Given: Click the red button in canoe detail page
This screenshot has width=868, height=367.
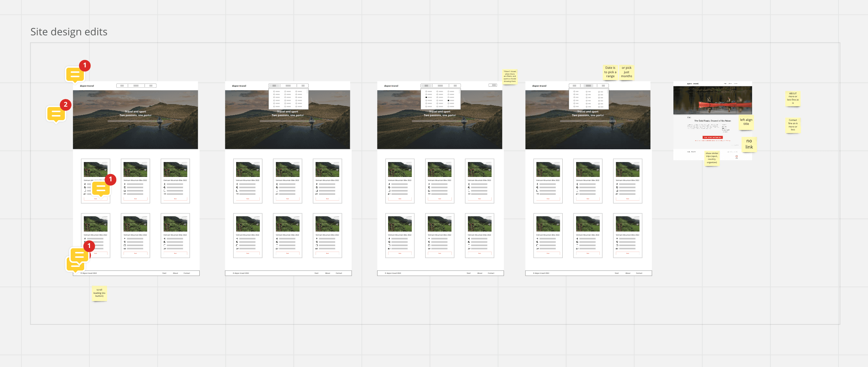Looking at the screenshot, I should point(712,137).
